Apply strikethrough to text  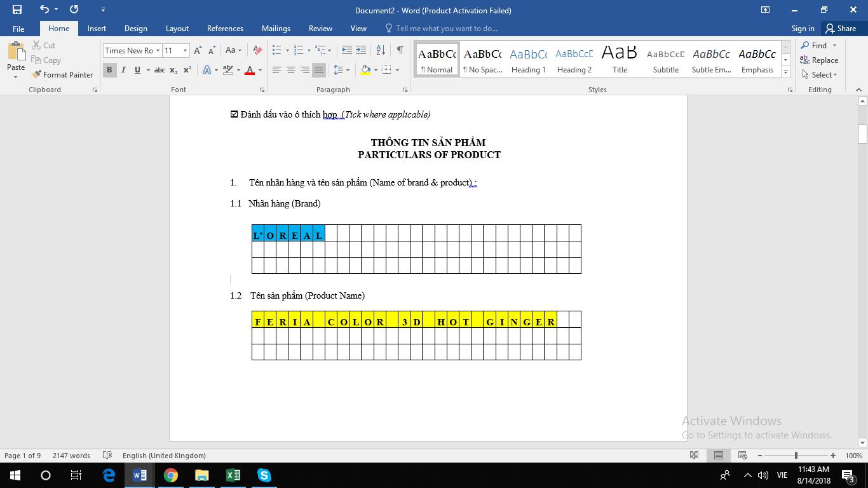(x=159, y=70)
